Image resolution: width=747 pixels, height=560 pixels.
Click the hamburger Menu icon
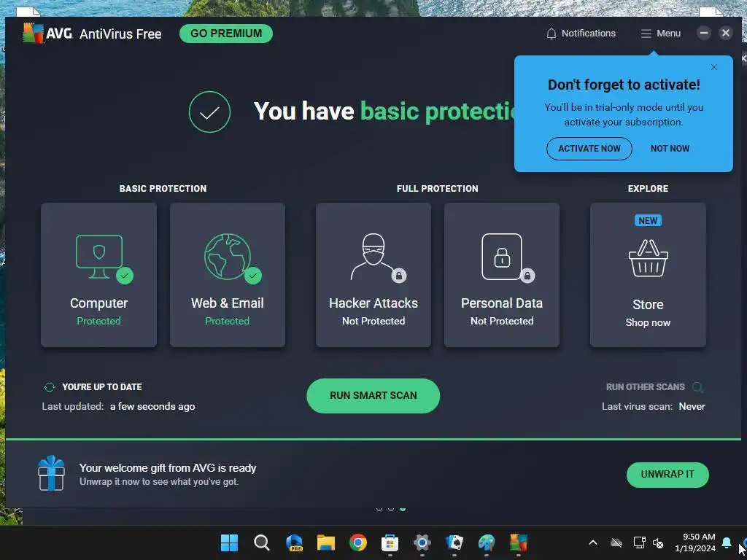point(646,34)
